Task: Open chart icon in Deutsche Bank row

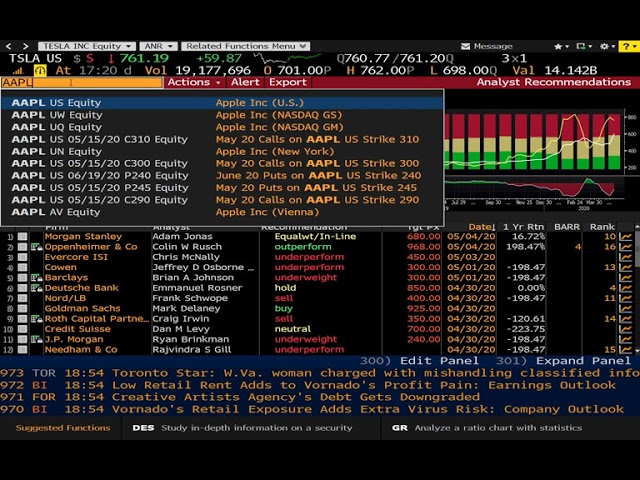Action: pyautogui.click(x=625, y=288)
